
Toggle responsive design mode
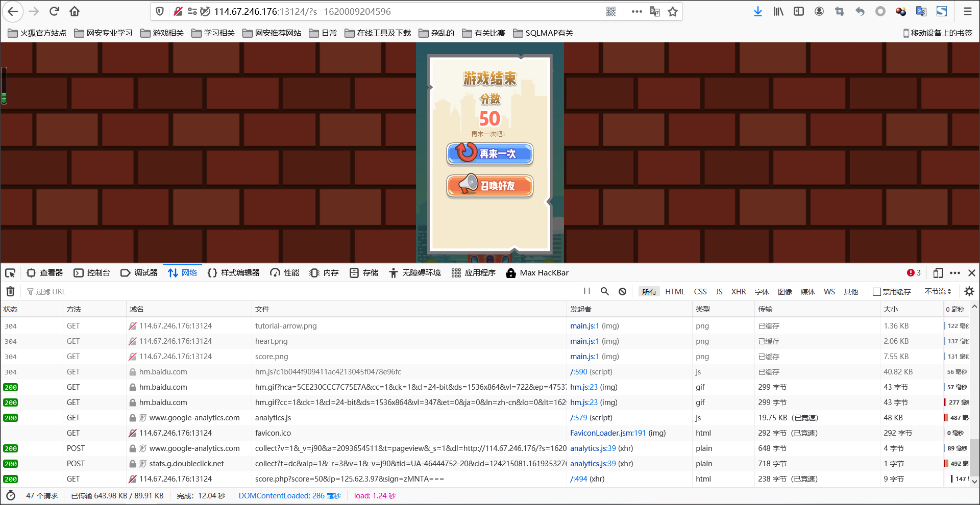(x=938, y=273)
